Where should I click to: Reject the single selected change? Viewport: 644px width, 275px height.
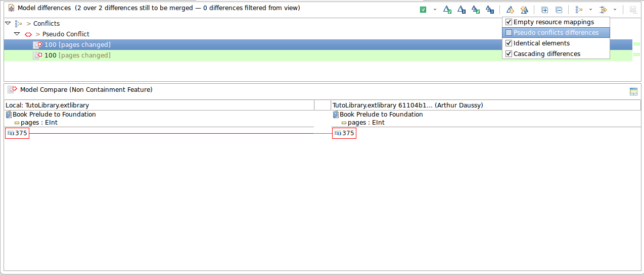[461, 10]
